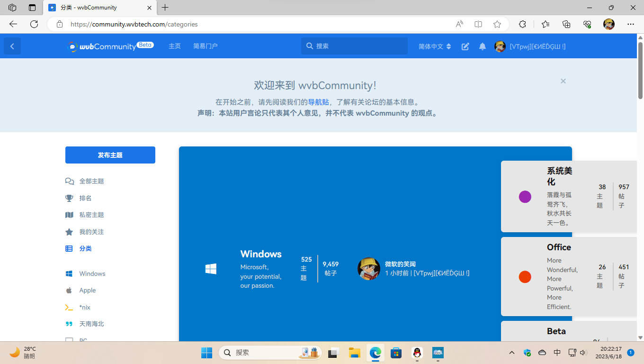Open the Beta category title

click(x=556, y=331)
